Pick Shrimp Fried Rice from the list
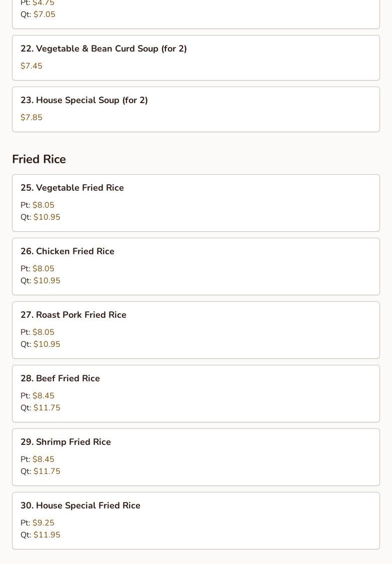Viewport: 392px width, 564px height. 65,442
